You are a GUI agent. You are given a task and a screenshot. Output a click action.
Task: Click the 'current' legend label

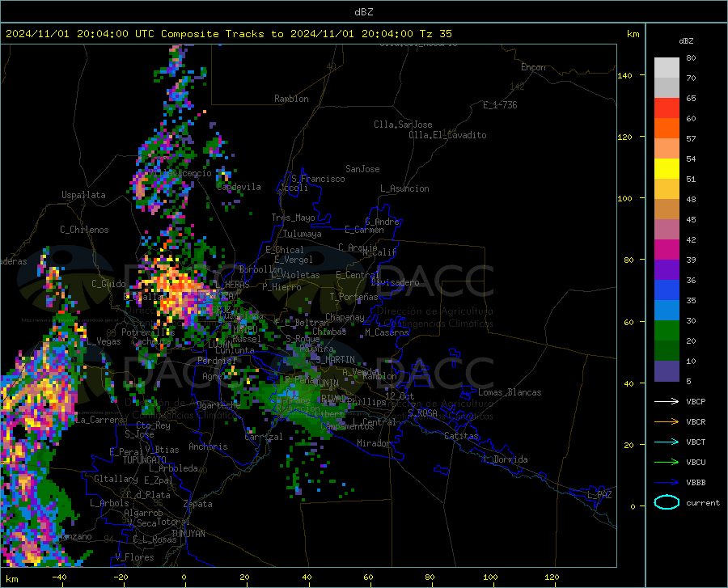pyautogui.click(x=703, y=502)
